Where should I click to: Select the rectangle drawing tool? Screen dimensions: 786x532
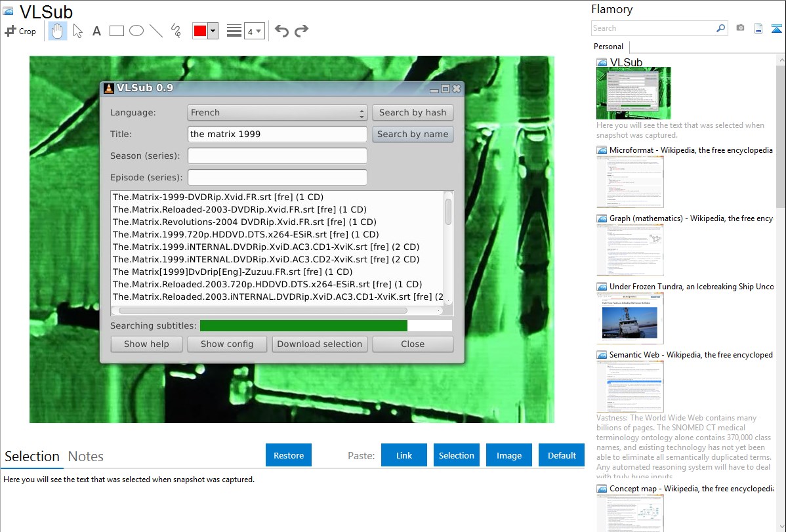pos(116,31)
